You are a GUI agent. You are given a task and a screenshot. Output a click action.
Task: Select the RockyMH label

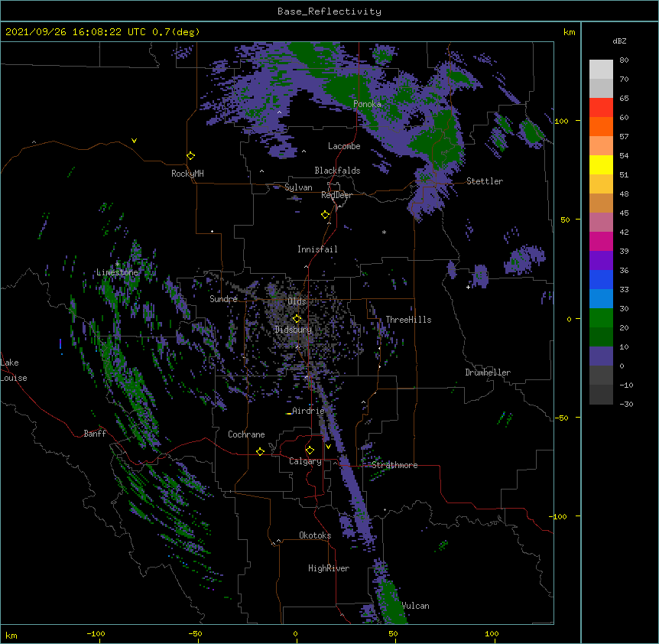coord(187,174)
